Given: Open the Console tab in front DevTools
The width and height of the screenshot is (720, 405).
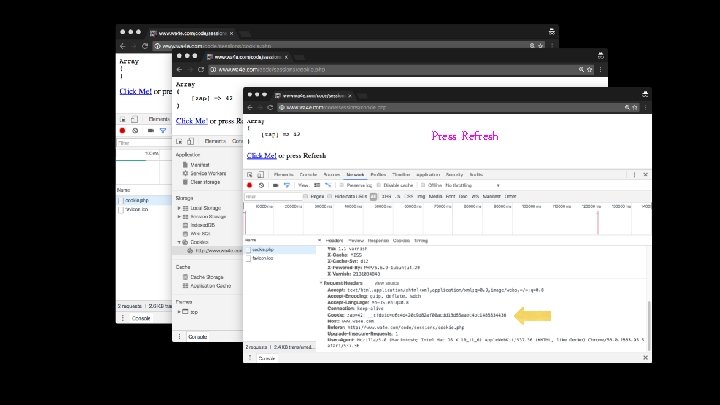Looking at the screenshot, I should (x=308, y=175).
